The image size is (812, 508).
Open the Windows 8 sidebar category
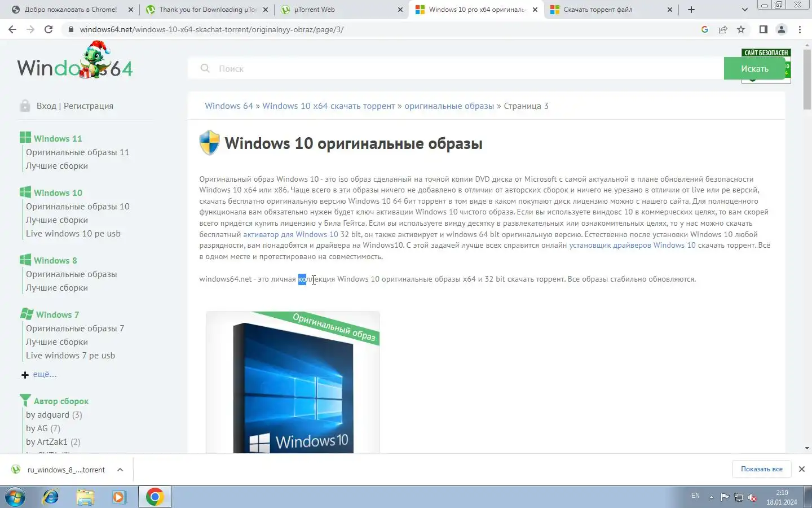coord(55,260)
